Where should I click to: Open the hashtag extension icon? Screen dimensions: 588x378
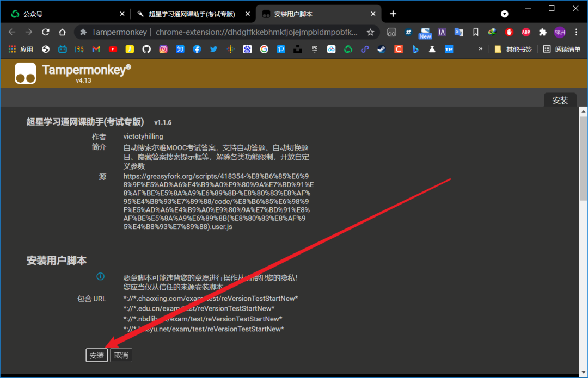[x=408, y=32]
